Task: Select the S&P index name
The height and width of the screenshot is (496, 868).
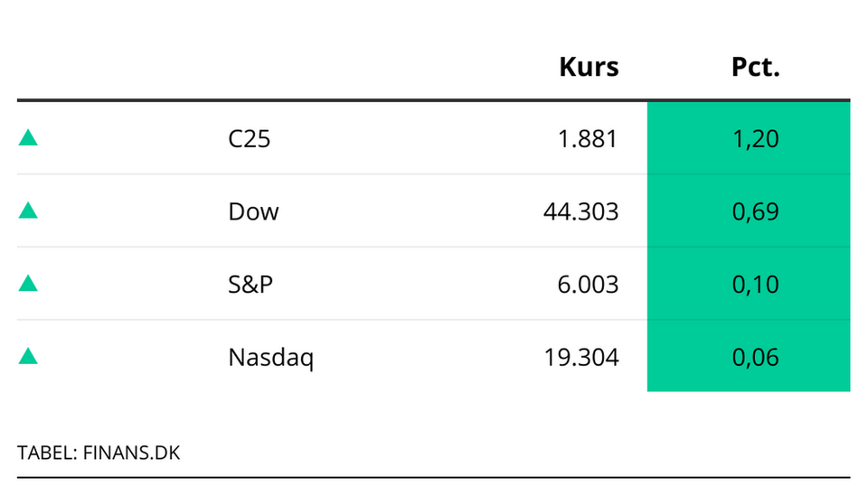Action: click(x=250, y=285)
